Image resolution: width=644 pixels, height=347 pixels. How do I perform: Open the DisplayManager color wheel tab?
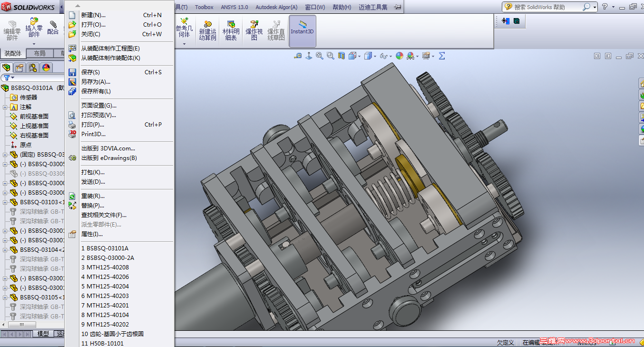point(46,67)
